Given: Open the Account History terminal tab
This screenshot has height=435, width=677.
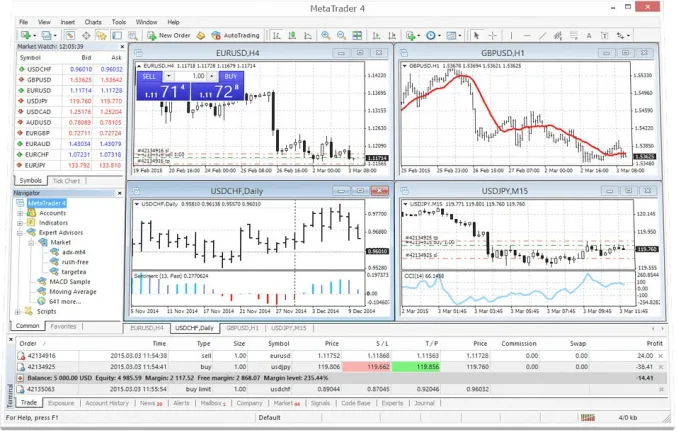Looking at the screenshot, I should pos(107,403).
